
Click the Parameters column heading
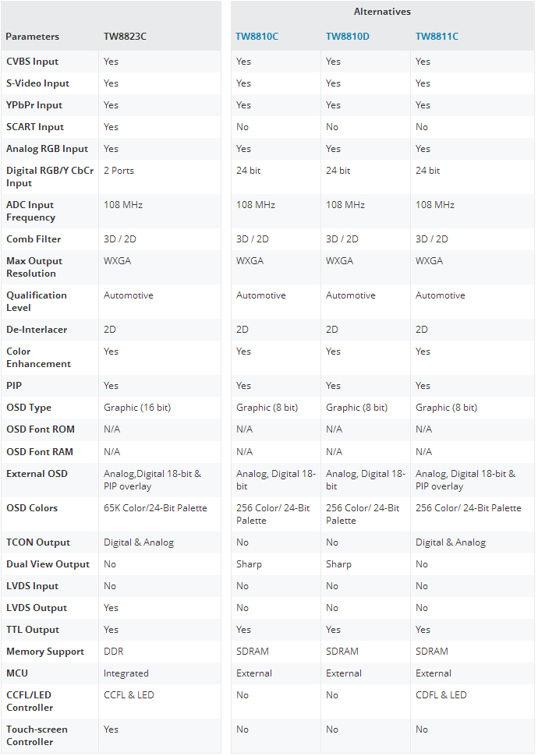click(x=33, y=37)
